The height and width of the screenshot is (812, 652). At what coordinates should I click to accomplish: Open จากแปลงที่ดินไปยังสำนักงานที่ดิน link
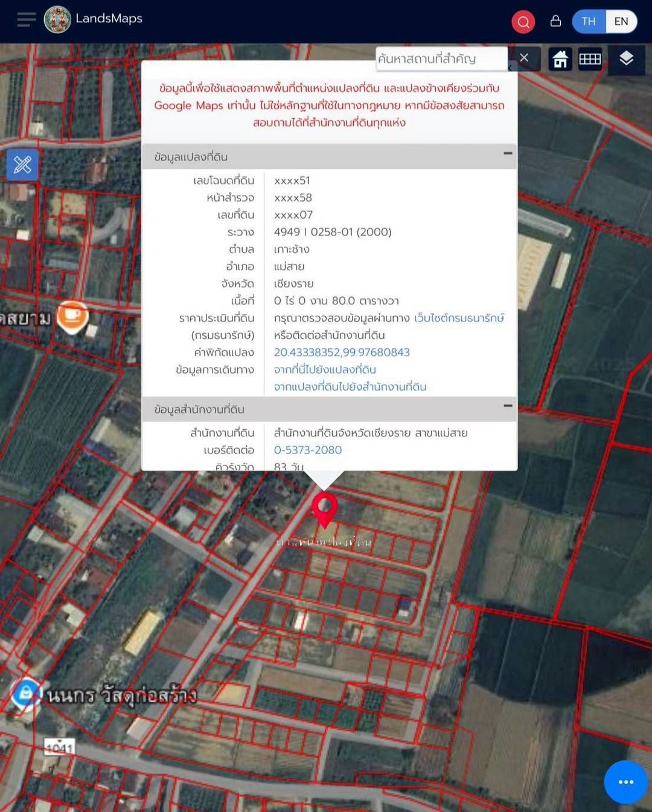tap(350, 386)
